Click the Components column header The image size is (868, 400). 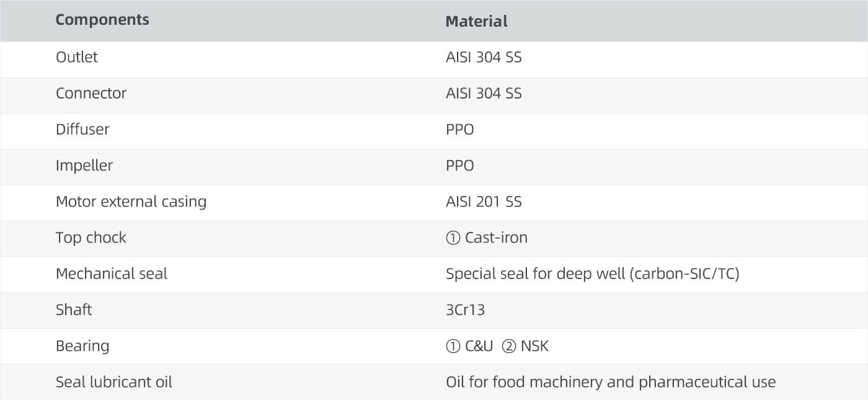click(x=102, y=20)
